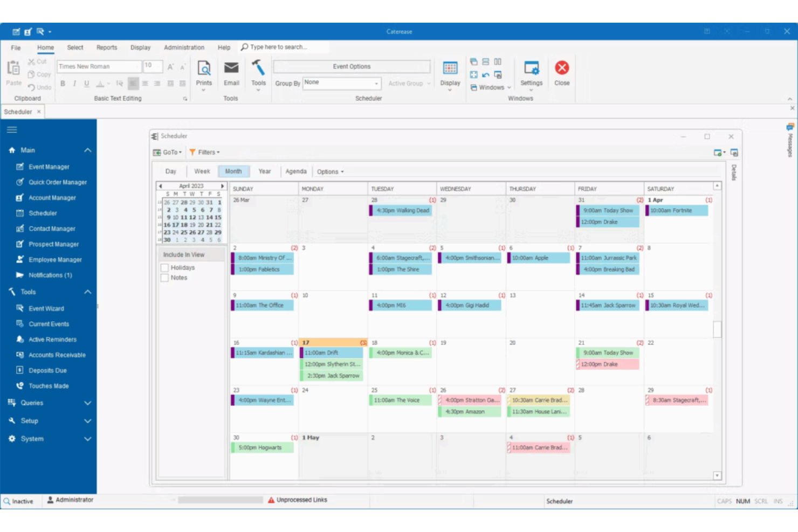Switch to the Year calendar view tab
Screen dimensions: 798x532
coord(265,171)
